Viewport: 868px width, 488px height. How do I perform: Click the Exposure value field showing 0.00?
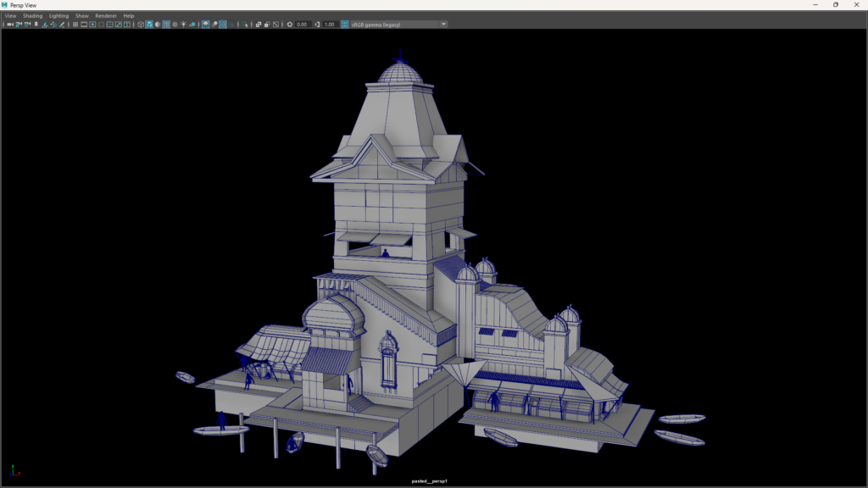pos(303,25)
